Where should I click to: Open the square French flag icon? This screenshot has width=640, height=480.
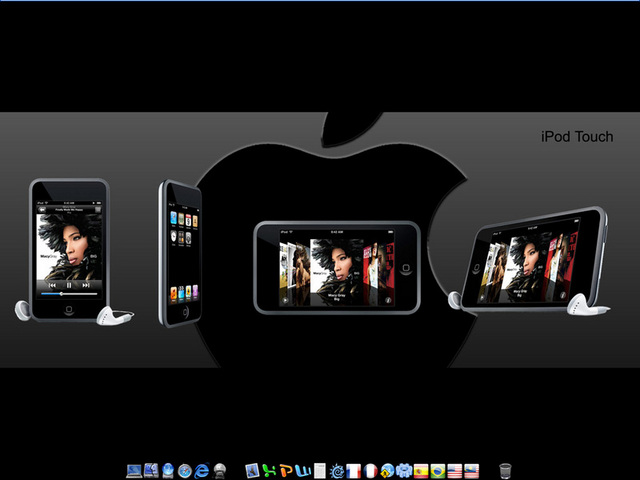point(354,471)
